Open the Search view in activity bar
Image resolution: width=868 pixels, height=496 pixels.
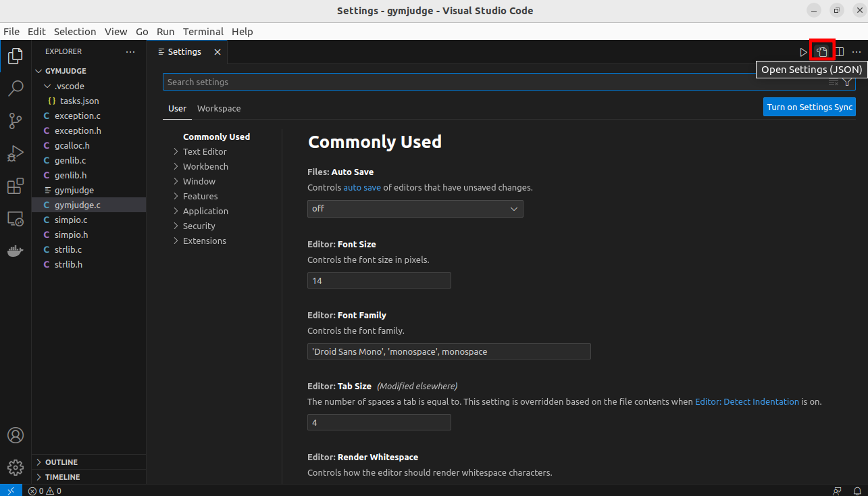[15, 89]
